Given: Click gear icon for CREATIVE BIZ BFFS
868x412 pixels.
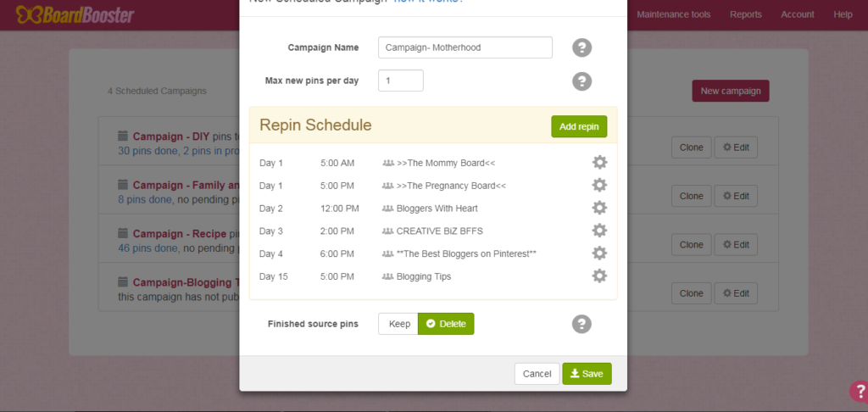Looking at the screenshot, I should [599, 231].
